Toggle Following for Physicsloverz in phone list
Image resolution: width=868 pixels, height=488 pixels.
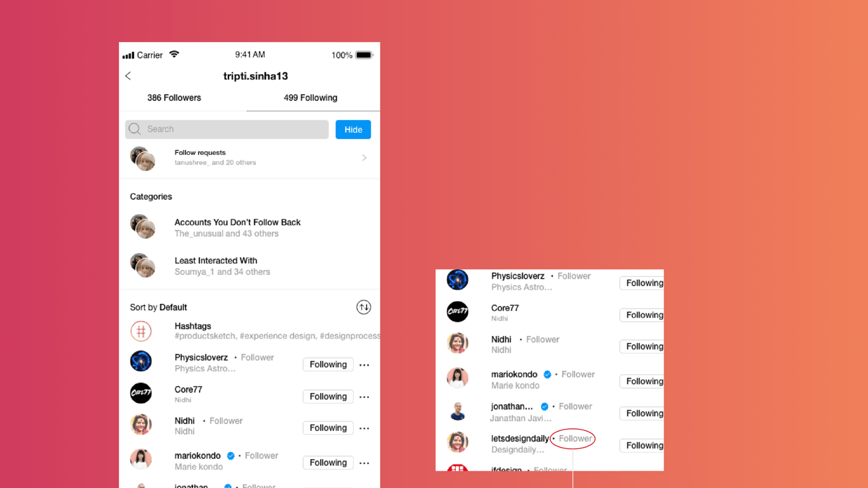click(x=328, y=364)
